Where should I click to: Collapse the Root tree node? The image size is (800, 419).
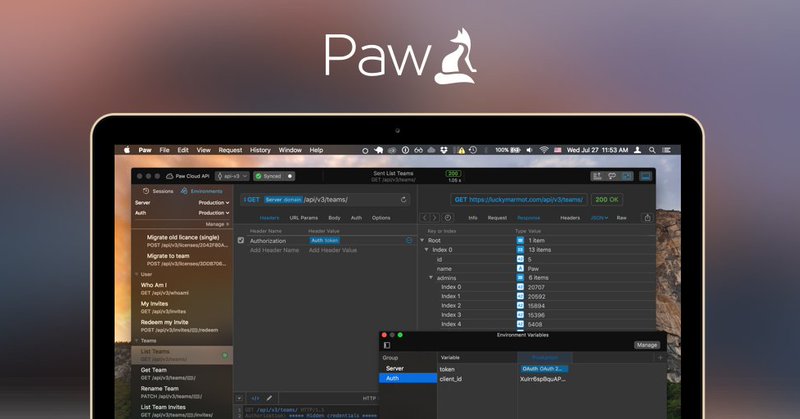(x=422, y=240)
